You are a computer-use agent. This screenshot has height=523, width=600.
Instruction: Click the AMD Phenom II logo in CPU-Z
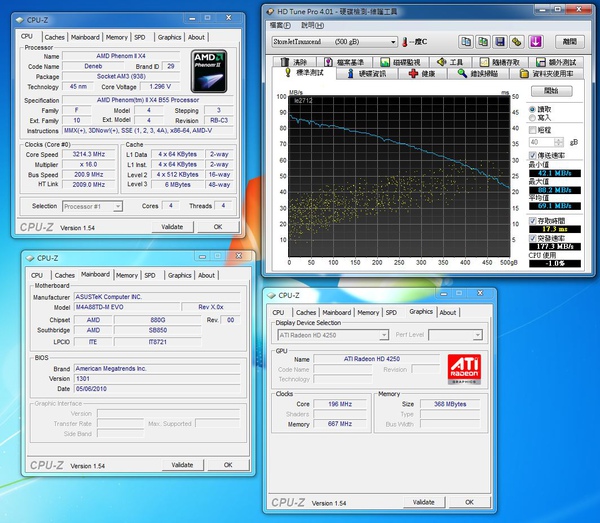tap(209, 71)
